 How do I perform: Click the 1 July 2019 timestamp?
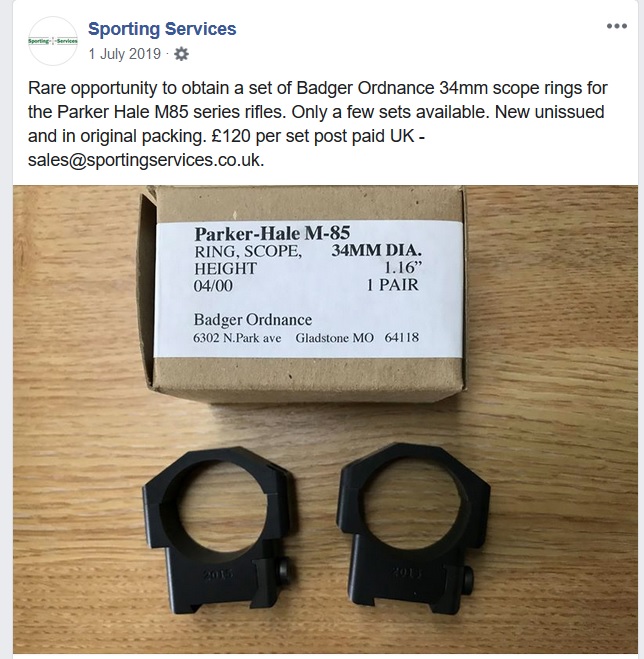point(124,54)
